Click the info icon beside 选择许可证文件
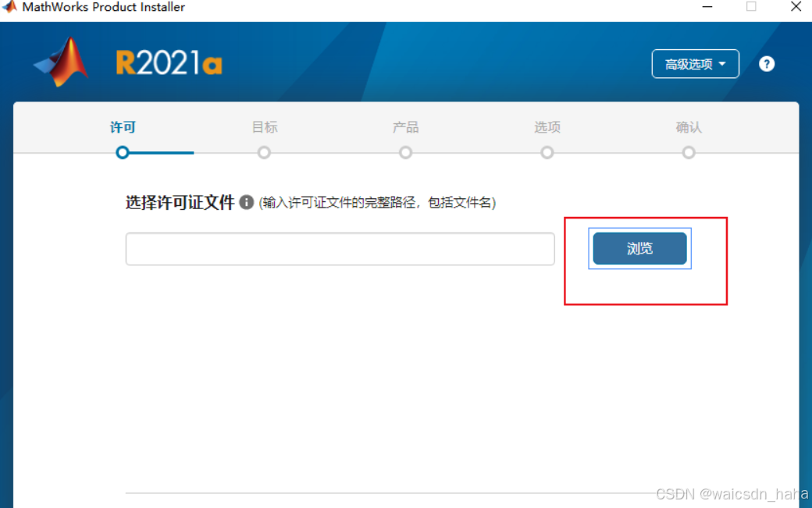 (247, 202)
